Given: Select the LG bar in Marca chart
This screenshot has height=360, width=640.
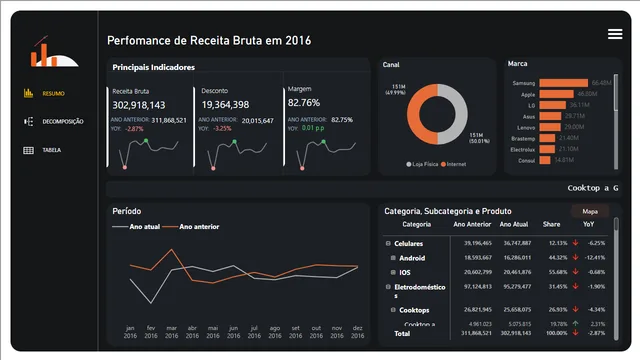Looking at the screenshot, I should pyautogui.click(x=552, y=105).
